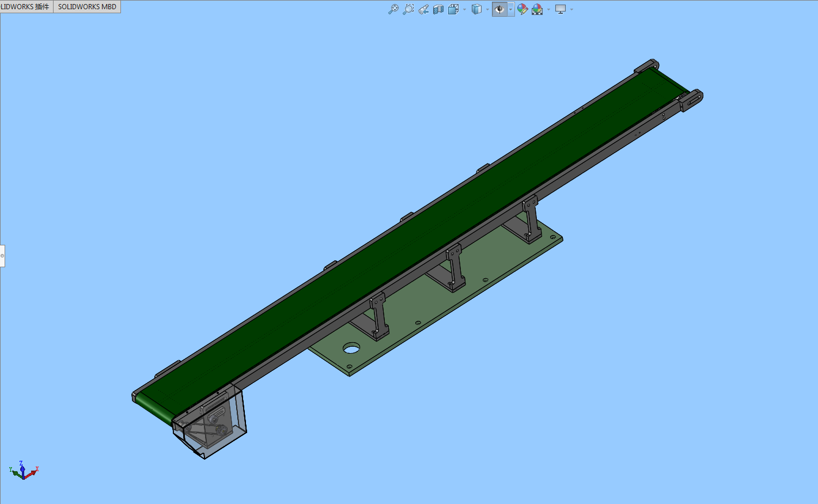The height and width of the screenshot is (504, 818).
Task: Expand the Display Style dropdown arrow
Action: (487, 9)
